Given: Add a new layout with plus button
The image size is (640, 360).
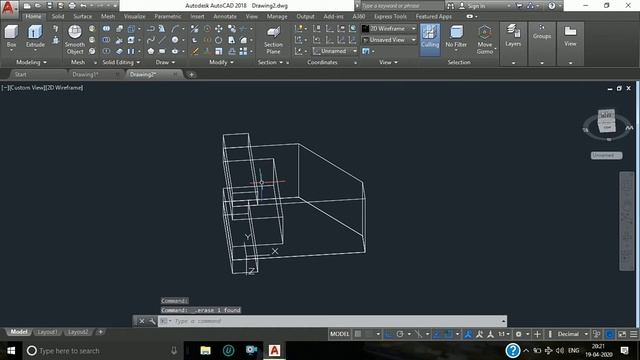Looking at the screenshot, I should [x=100, y=332].
